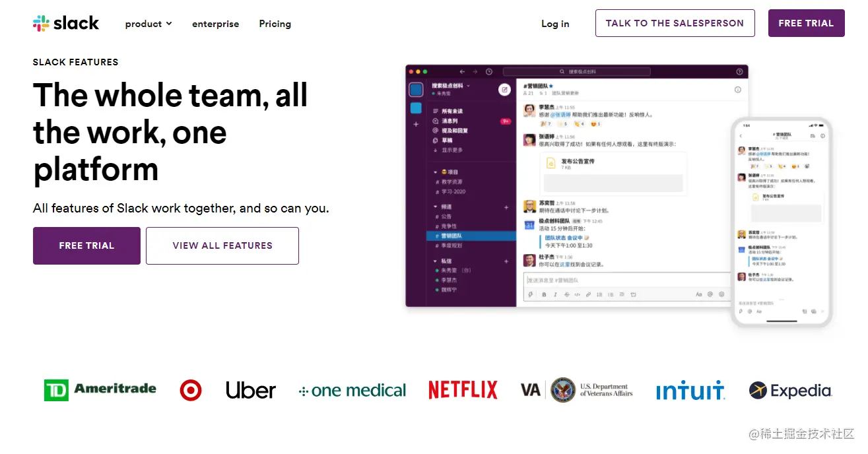Viewport: 868px width, 454px height.
Task: Click the forward arrow in Slack window title bar
Action: coord(475,71)
